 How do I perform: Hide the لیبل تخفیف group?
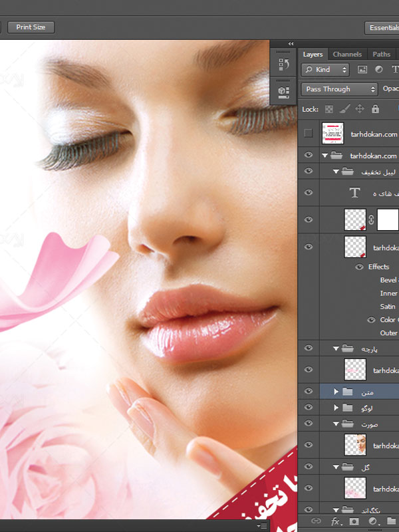(308, 171)
